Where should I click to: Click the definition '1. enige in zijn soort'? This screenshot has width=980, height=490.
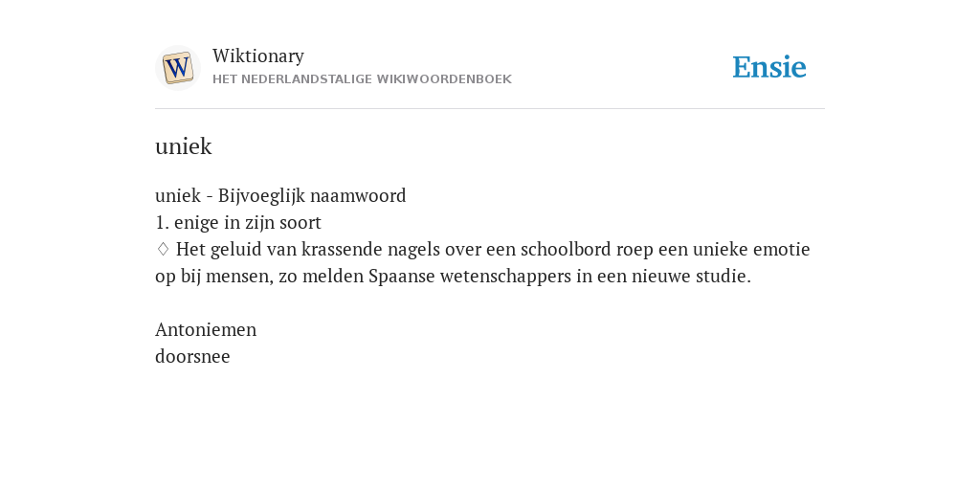(x=238, y=222)
